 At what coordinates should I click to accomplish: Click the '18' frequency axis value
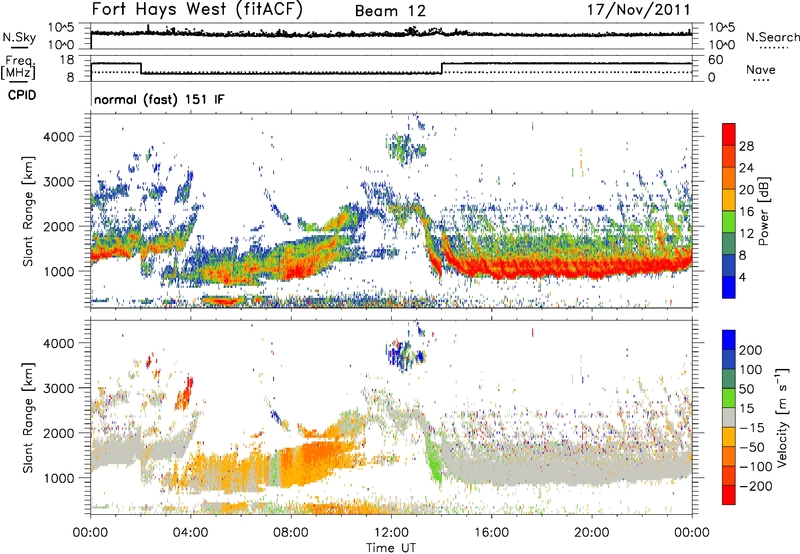coord(67,60)
